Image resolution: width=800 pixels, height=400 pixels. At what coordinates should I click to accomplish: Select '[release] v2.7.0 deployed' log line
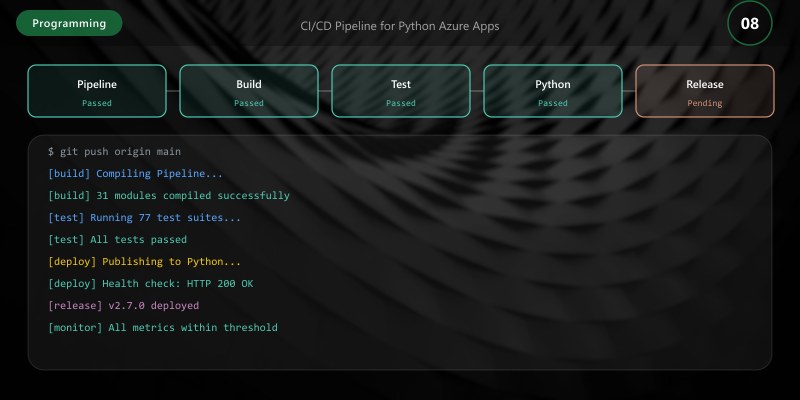(x=123, y=305)
